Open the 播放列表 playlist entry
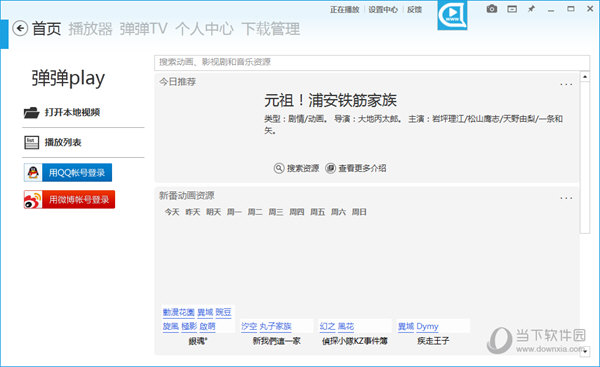Viewport: 600px width, 367px height. pos(53,142)
